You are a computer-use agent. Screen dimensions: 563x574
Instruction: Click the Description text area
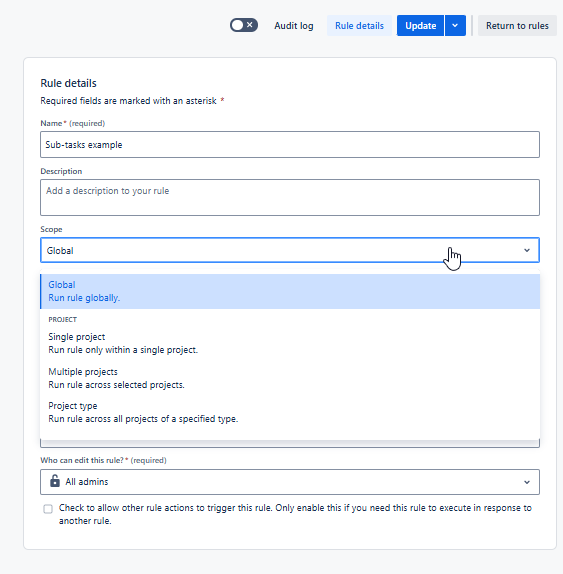point(290,197)
